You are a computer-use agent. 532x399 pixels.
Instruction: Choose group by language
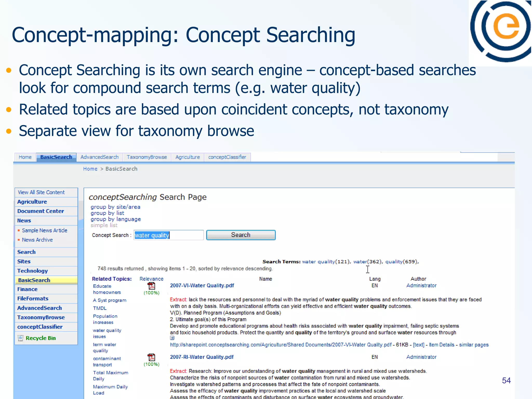click(116, 219)
